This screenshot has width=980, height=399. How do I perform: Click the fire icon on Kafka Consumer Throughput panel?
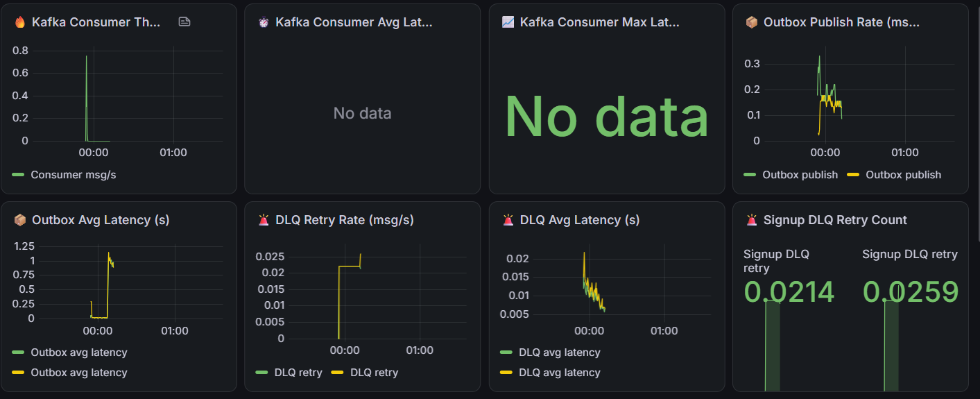coord(19,22)
